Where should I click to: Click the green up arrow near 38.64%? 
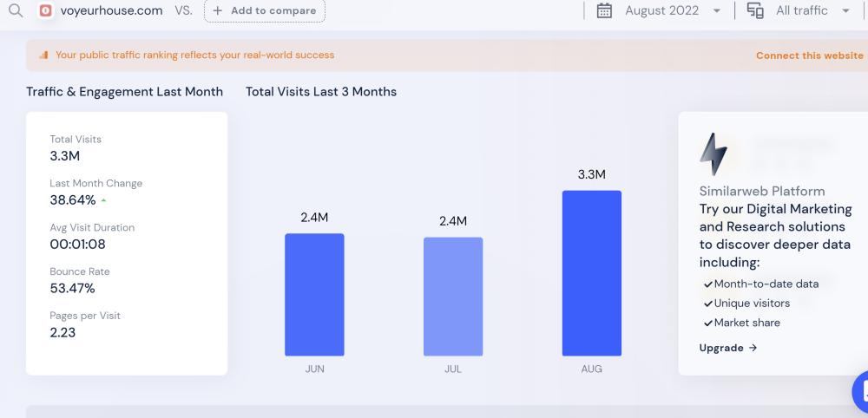(x=104, y=200)
